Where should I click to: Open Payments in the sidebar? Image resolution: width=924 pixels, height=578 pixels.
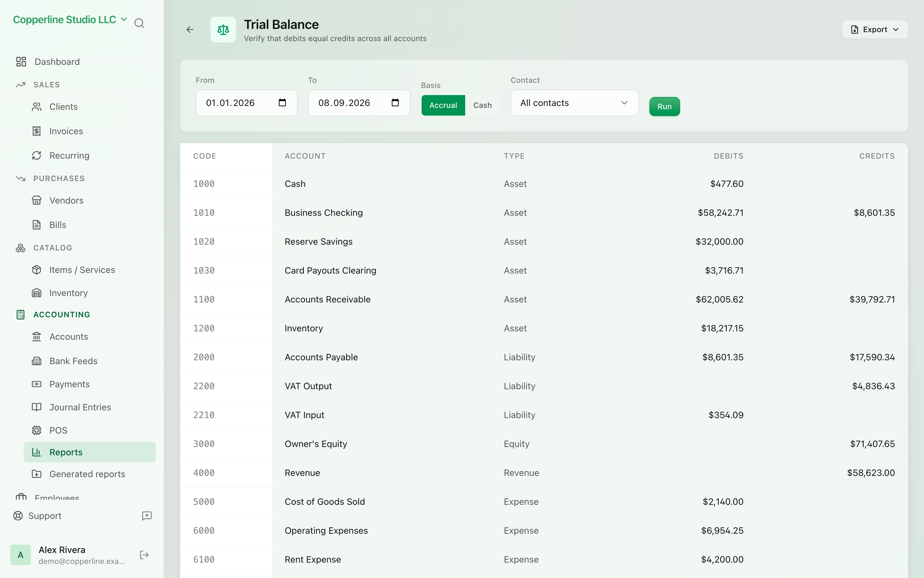pos(90,384)
